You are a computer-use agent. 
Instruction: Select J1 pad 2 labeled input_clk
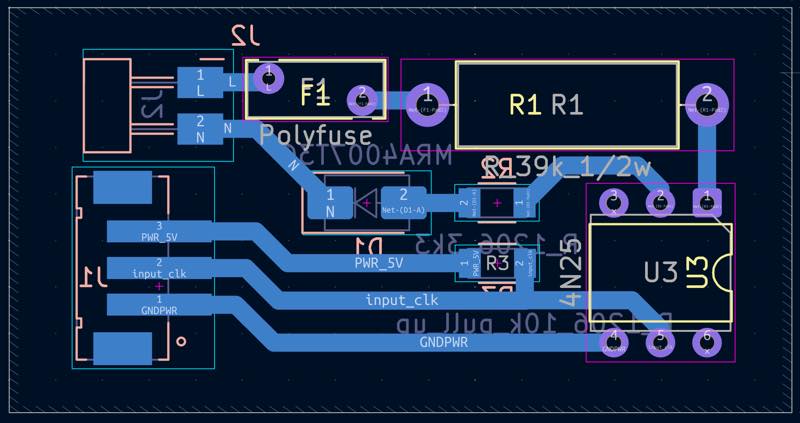coord(159,268)
